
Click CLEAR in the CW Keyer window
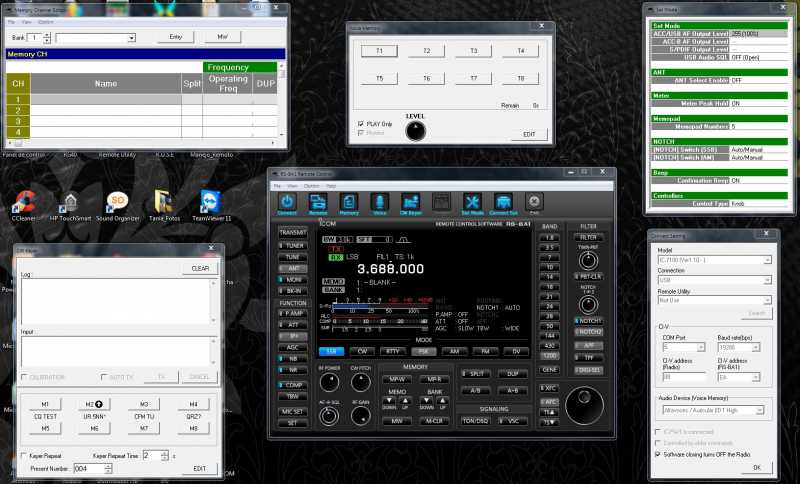pyautogui.click(x=200, y=268)
